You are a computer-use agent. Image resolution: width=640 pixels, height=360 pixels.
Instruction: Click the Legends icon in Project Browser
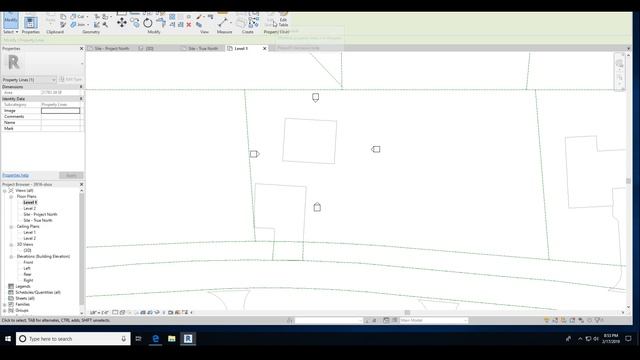(11, 286)
